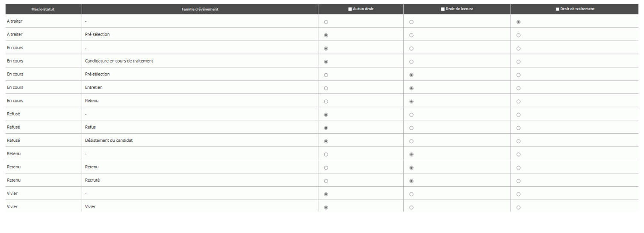Choose 'Droit de lecture' for Vivier Vivier row
This screenshot has width=644, height=233.
pos(411,208)
